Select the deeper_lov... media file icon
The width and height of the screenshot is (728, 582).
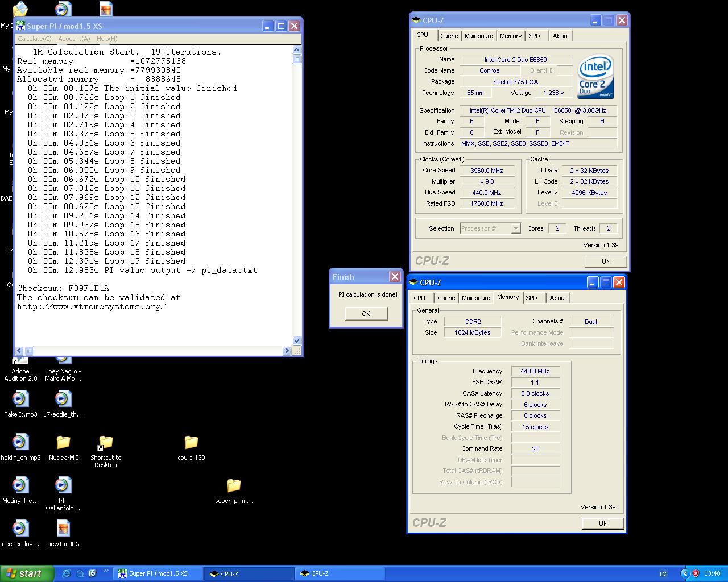pos(20,534)
